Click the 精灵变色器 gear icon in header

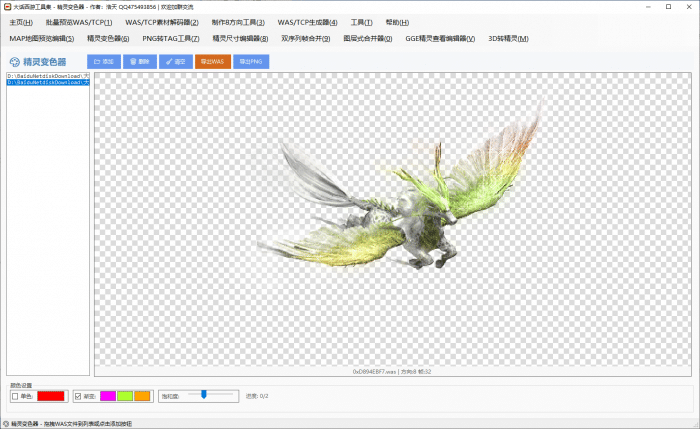(13, 62)
